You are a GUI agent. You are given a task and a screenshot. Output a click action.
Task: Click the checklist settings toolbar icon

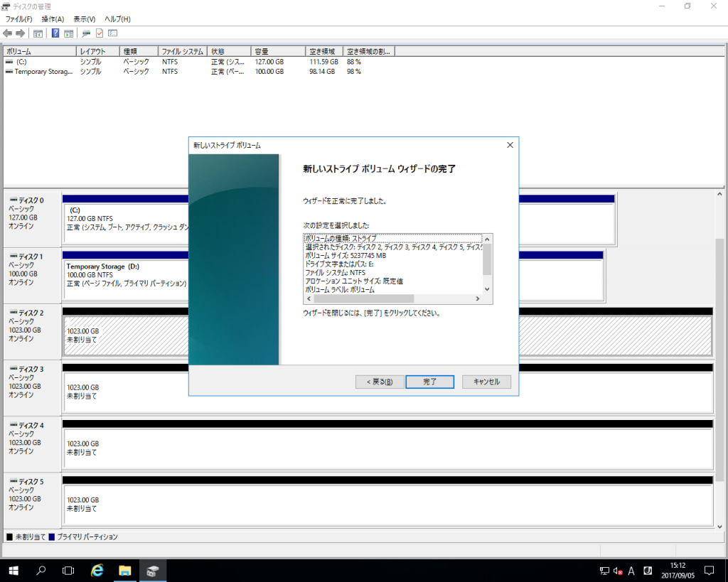(x=113, y=33)
